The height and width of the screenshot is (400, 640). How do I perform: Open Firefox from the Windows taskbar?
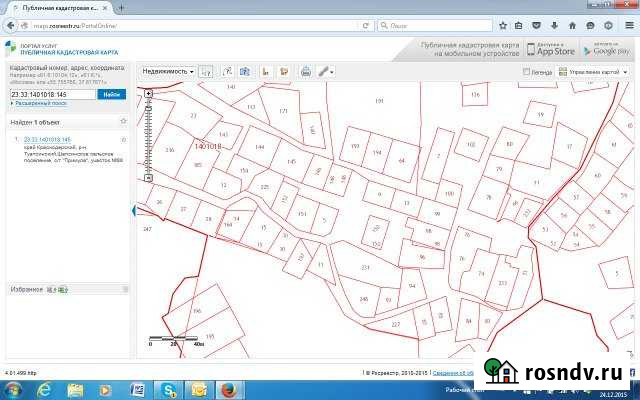point(227,388)
